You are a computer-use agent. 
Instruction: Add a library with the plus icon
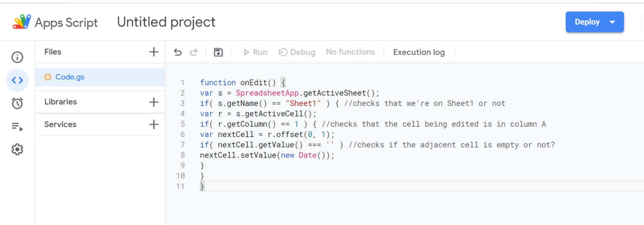[x=154, y=102]
